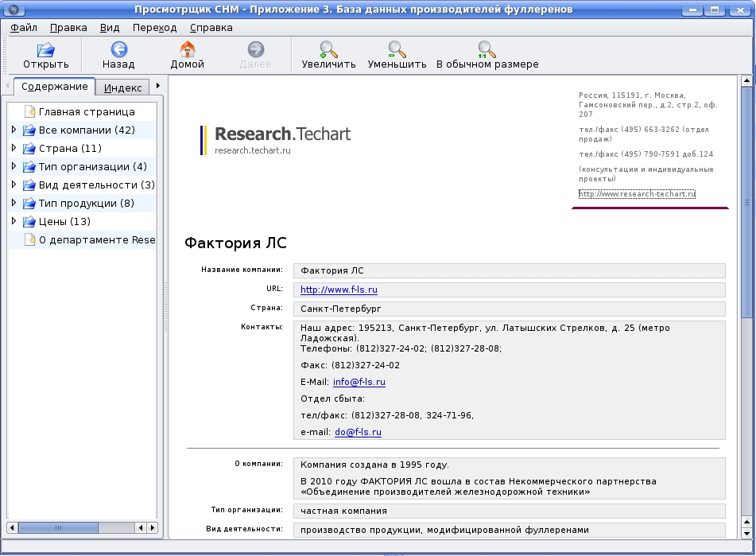Click the folder icon of Все компании (42)

click(29, 130)
